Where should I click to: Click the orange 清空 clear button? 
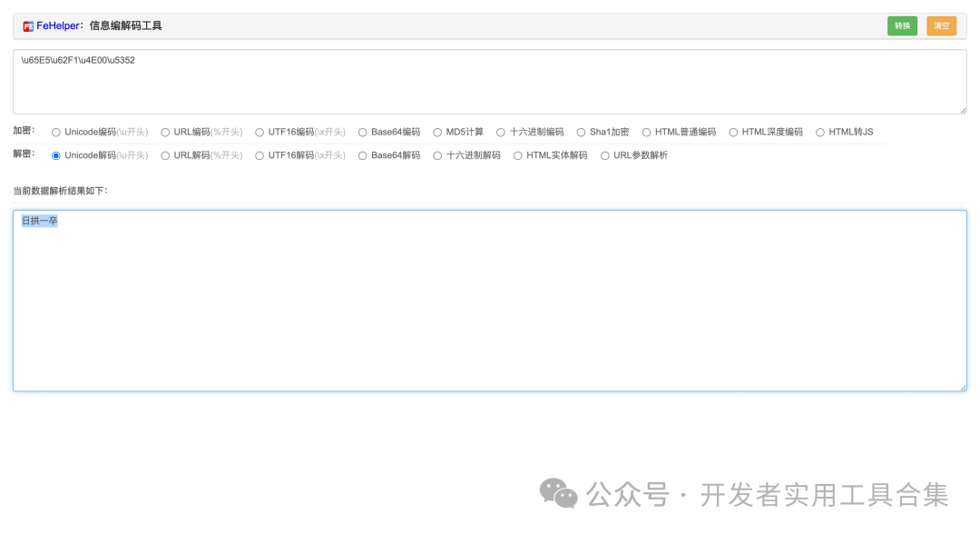click(x=944, y=25)
